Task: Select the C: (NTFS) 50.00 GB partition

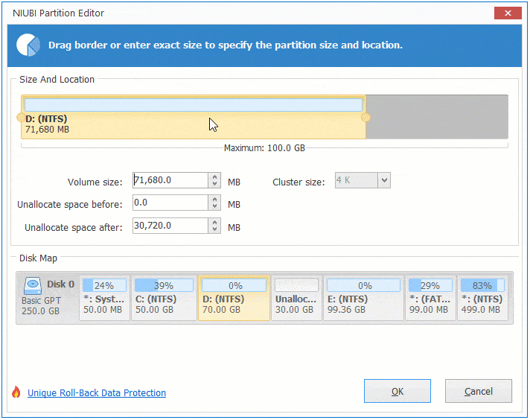Action: tap(163, 298)
